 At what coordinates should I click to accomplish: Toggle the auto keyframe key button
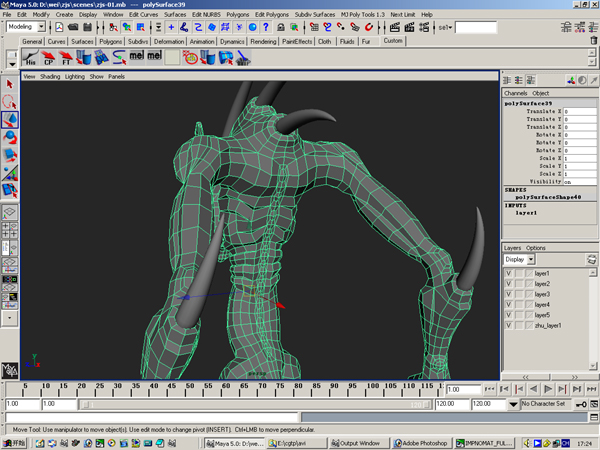(x=581, y=404)
